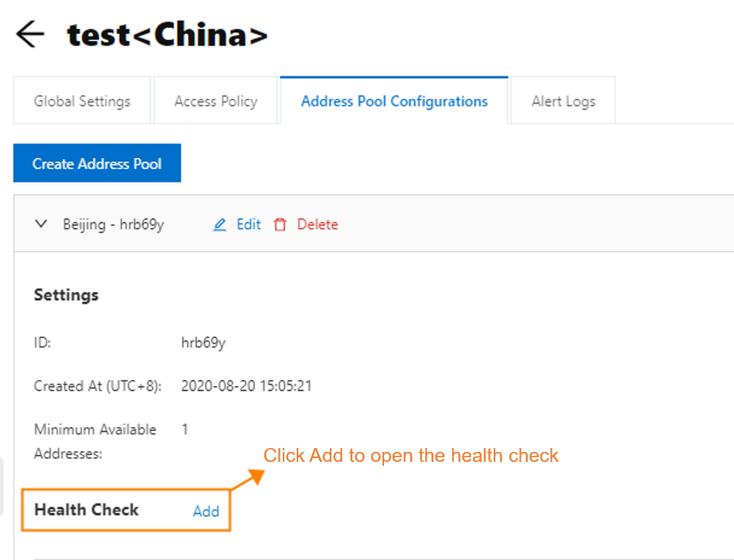Image resolution: width=734 pixels, height=560 pixels.
Task: Switch to the Global Settings tab
Action: pyautogui.click(x=82, y=100)
